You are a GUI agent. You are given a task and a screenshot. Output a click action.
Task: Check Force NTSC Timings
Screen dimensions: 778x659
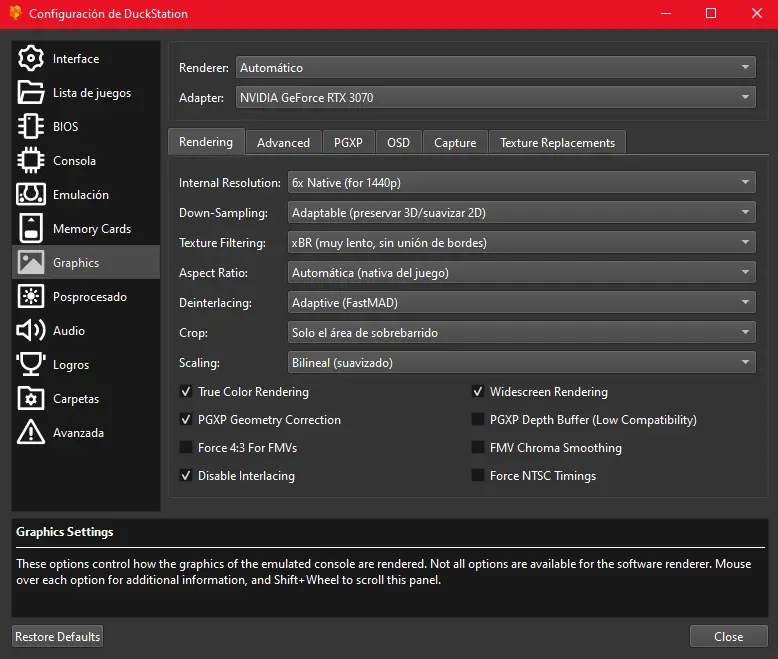pos(478,476)
